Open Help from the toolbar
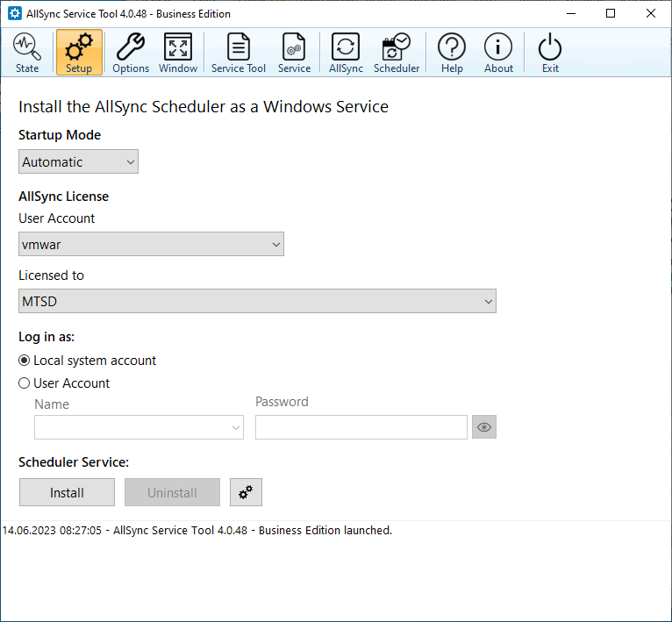The height and width of the screenshot is (622, 672). click(452, 53)
